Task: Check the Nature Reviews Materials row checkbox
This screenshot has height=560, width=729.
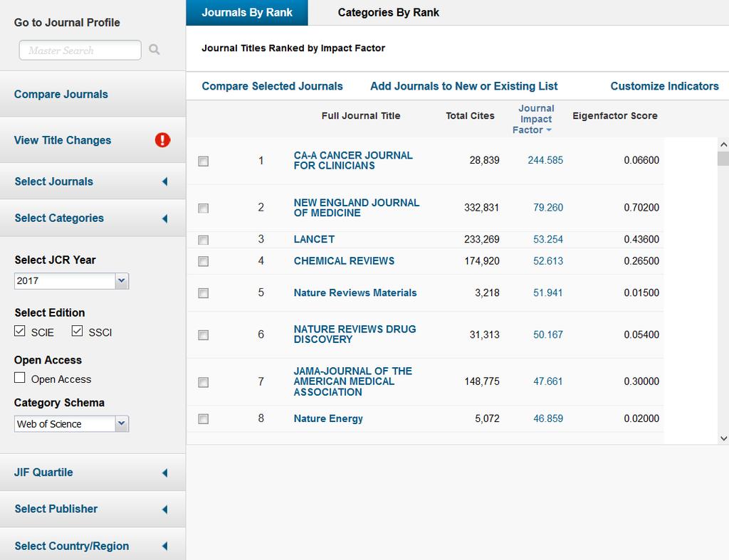Action: point(203,292)
